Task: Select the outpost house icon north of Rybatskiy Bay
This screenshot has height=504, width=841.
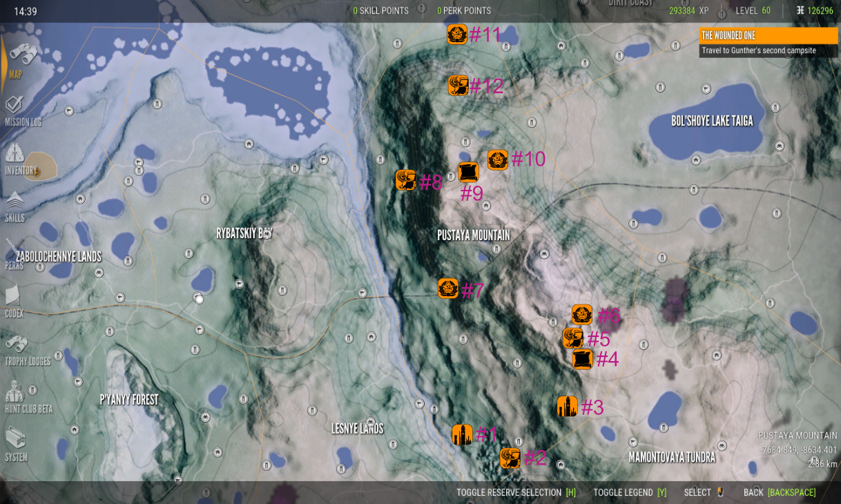Action: tap(249, 144)
